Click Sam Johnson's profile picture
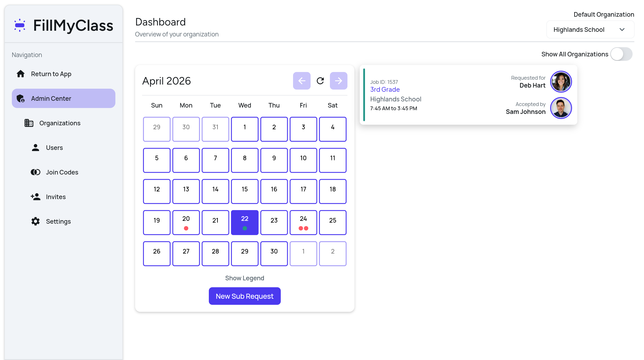The image size is (644, 360). tap(561, 108)
